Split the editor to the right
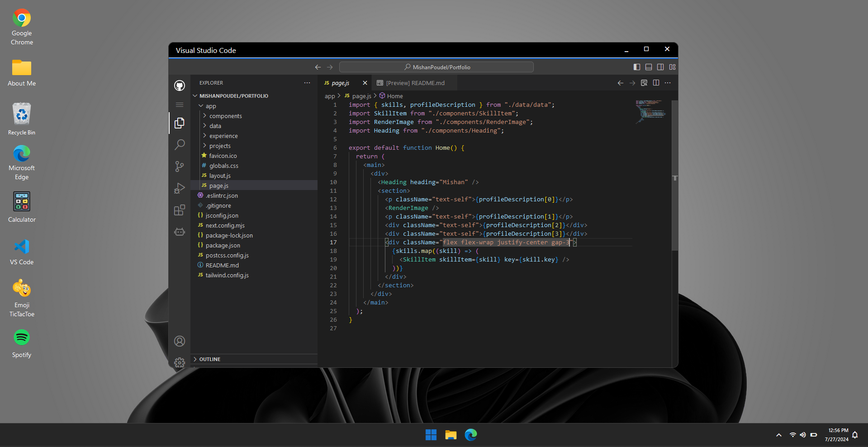Image resolution: width=868 pixels, height=447 pixels. 656,83
